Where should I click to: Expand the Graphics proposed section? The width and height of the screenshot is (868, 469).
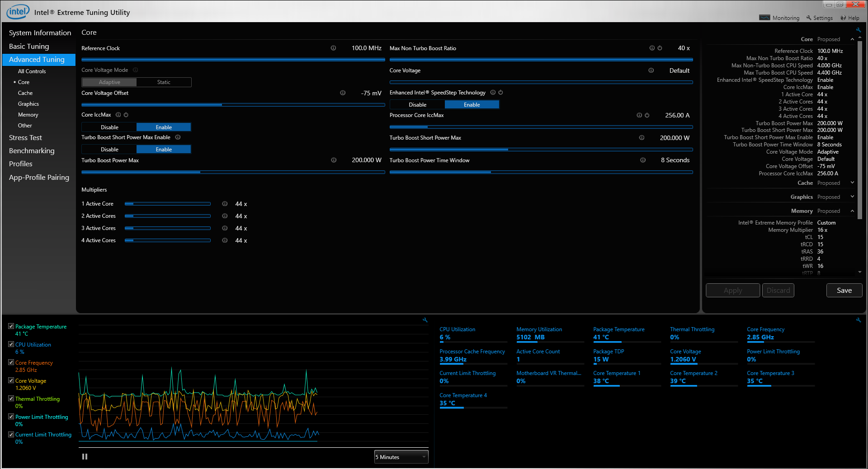[x=852, y=197]
